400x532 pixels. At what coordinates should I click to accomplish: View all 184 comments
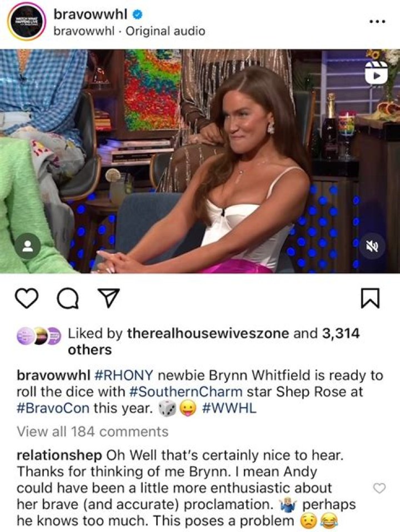coord(93,431)
